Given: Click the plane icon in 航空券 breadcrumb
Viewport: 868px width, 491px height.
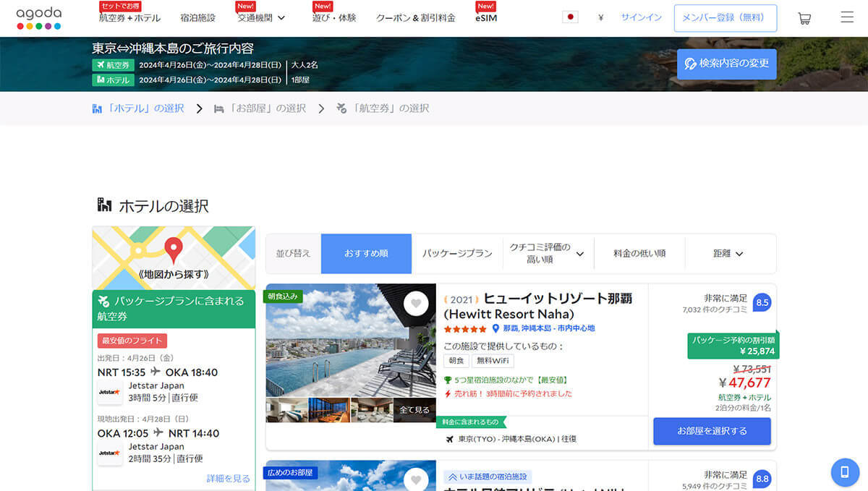Looking at the screenshot, I should [341, 108].
